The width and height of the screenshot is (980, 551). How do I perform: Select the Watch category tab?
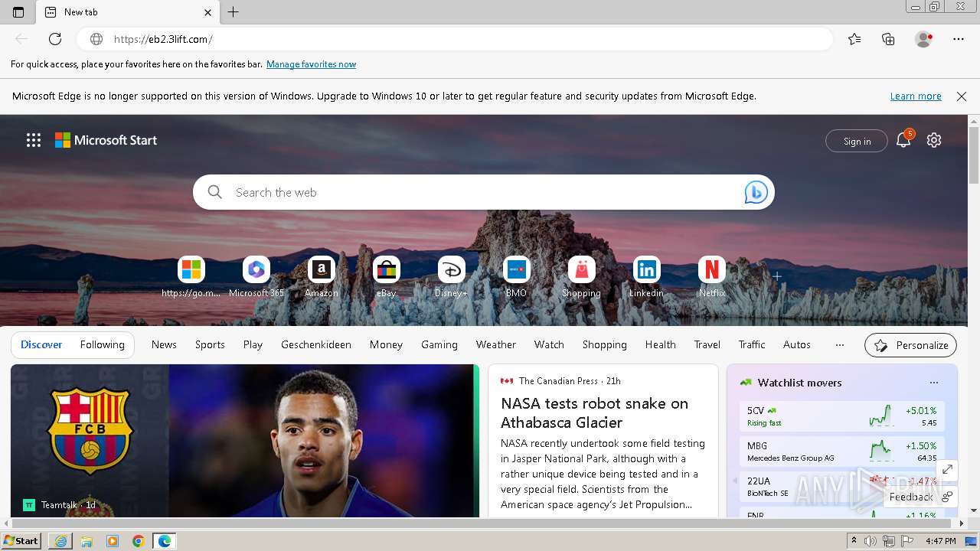[549, 345]
